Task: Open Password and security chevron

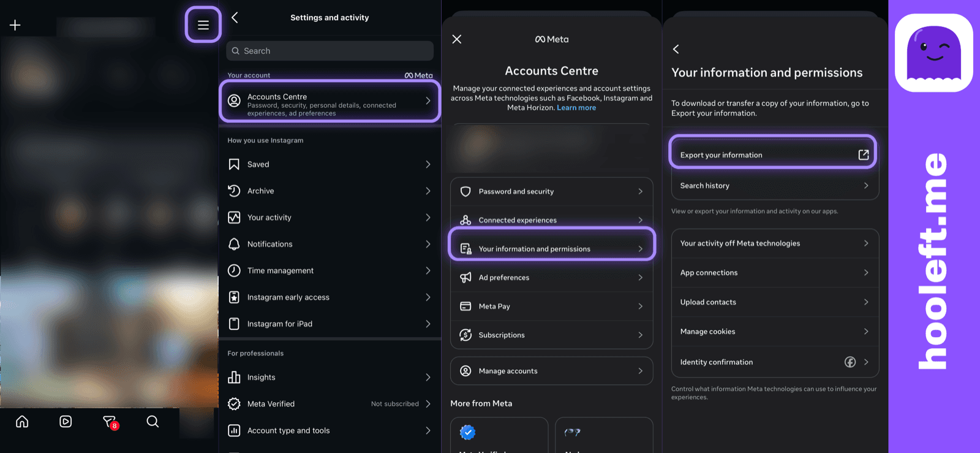Action: pyautogui.click(x=641, y=191)
